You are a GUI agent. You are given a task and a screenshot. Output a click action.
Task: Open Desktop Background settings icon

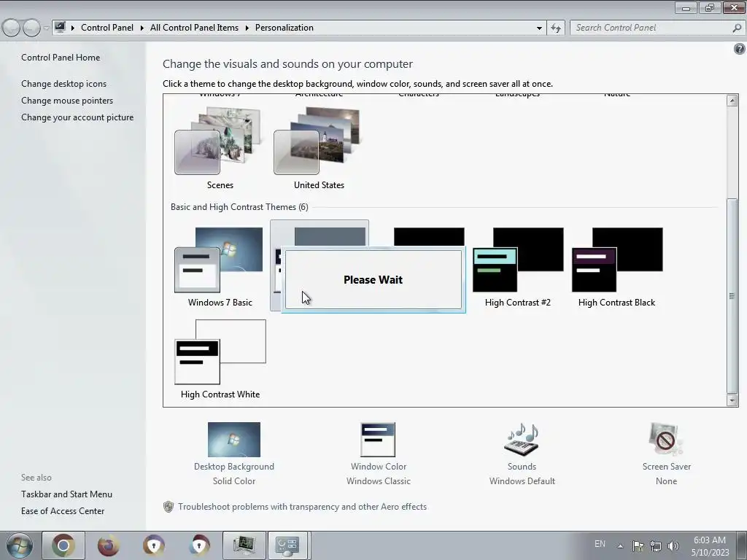pyautogui.click(x=234, y=440)
